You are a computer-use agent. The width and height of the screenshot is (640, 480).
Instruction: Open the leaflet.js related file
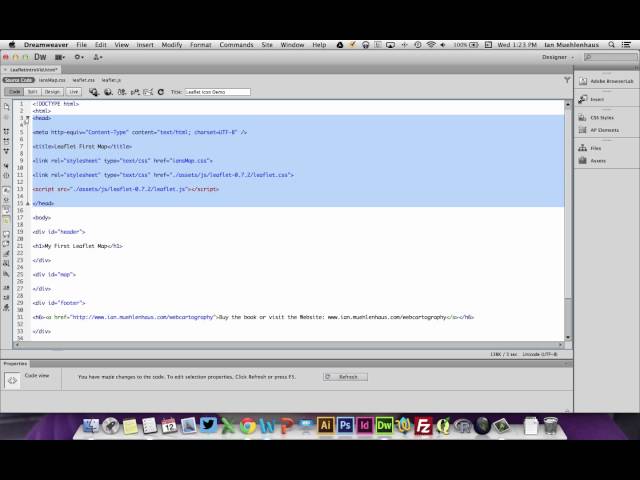111,80
